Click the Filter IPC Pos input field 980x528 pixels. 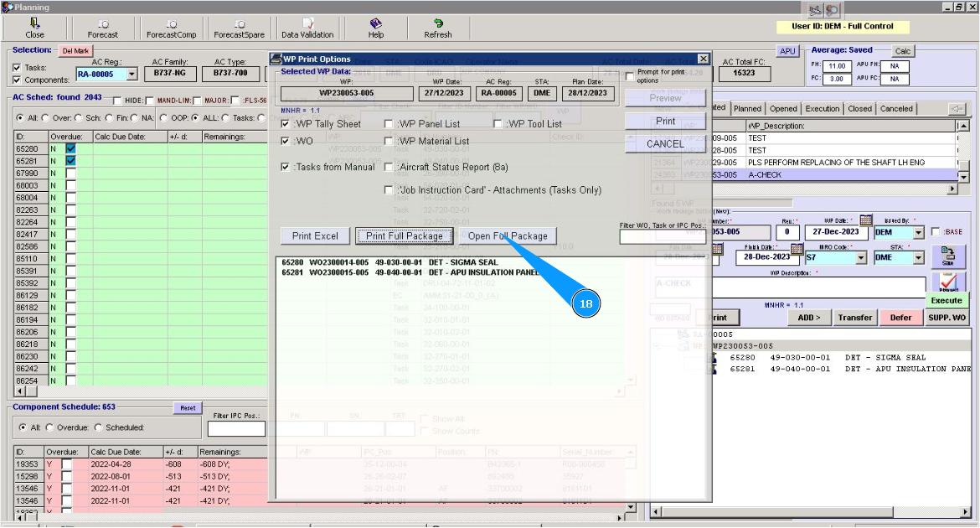pos(236,428)
